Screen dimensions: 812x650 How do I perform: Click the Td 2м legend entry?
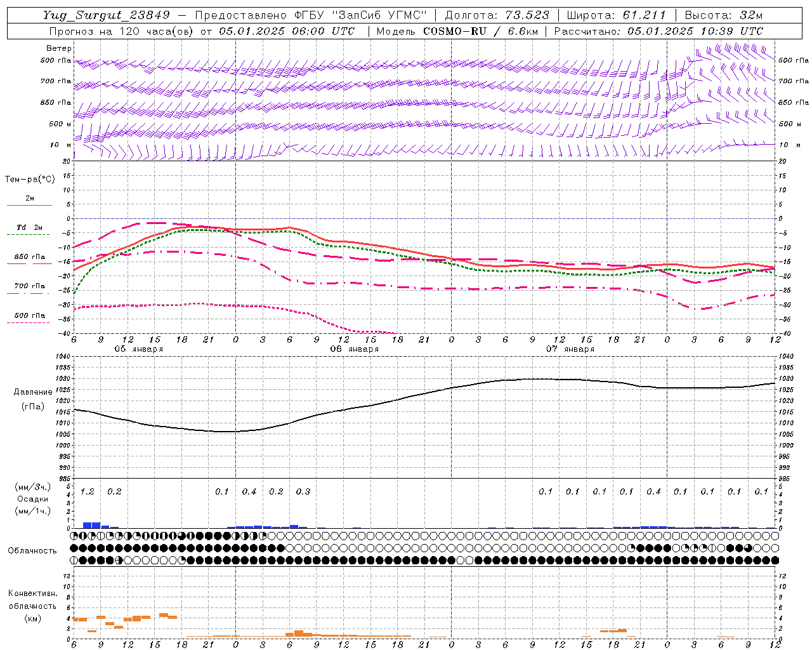point(29,227)
